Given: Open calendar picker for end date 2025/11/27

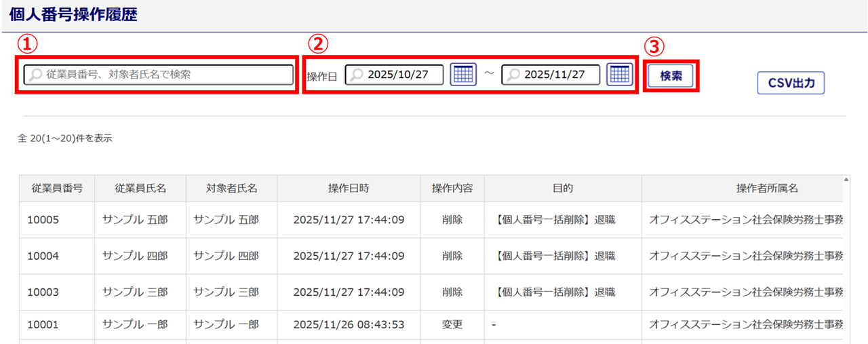Looking at the screenshot, I should click(x=620, y=74).
